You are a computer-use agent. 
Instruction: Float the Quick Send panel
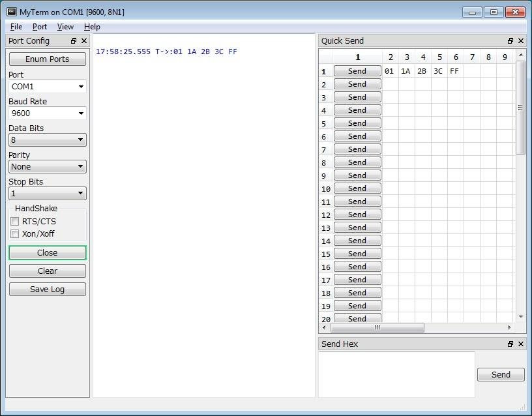tap(510, 41)
